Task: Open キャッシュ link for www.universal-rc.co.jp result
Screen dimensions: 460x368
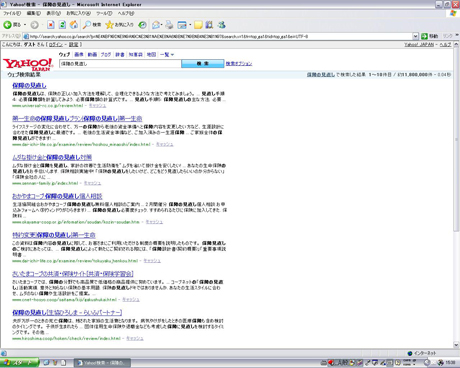Action: [x=97, y=106]
